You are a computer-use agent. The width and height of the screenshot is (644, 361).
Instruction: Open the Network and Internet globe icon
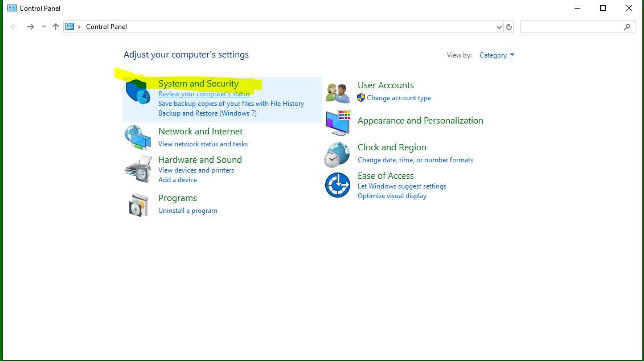pos(138,137)
